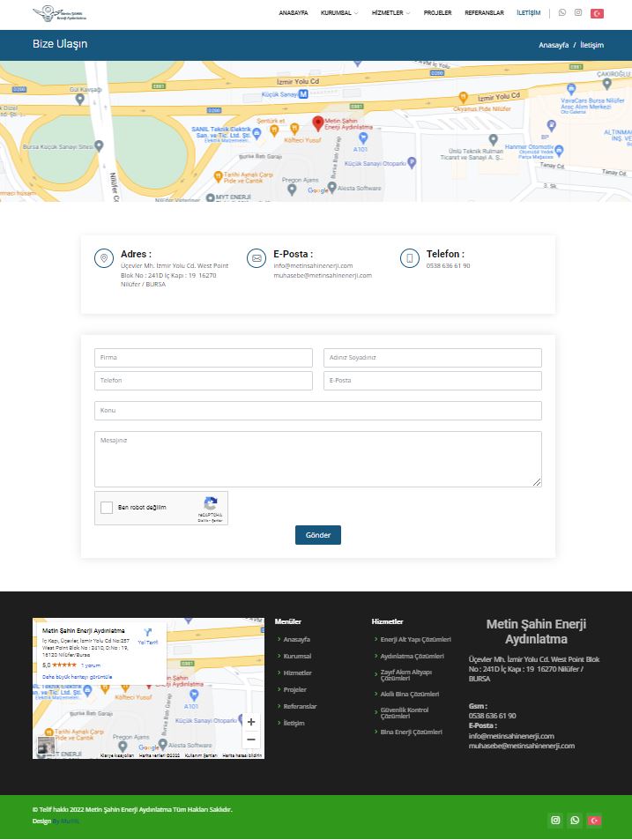Click into the Firma input field

[204, 358]
